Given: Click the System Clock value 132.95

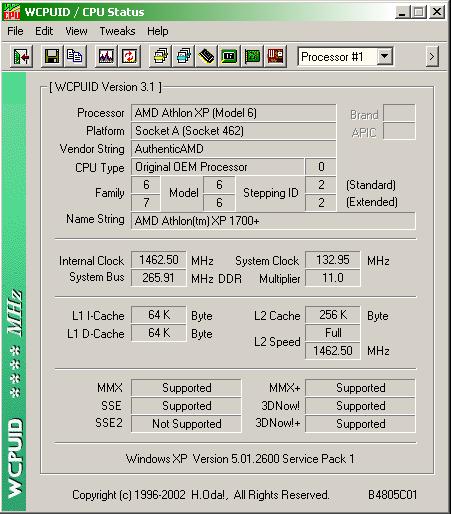Looking at the screenshot, I should tap(333, 260).
